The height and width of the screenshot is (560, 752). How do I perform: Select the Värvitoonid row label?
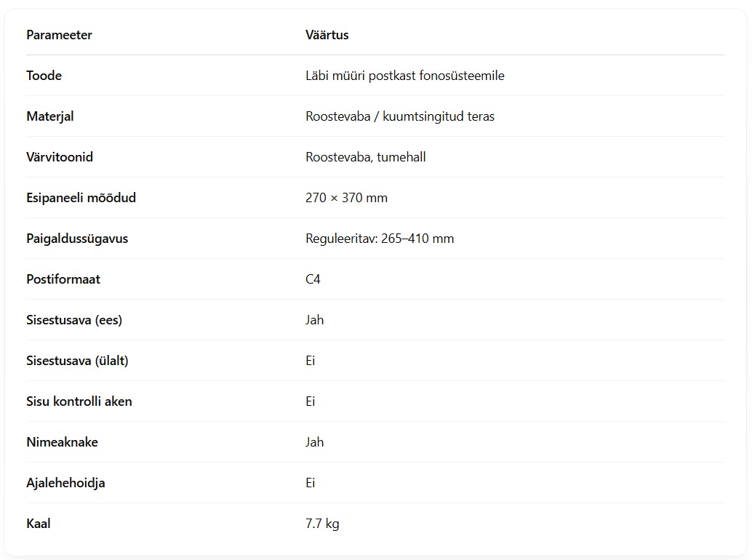pyautogui.click(x=60, y=157)
